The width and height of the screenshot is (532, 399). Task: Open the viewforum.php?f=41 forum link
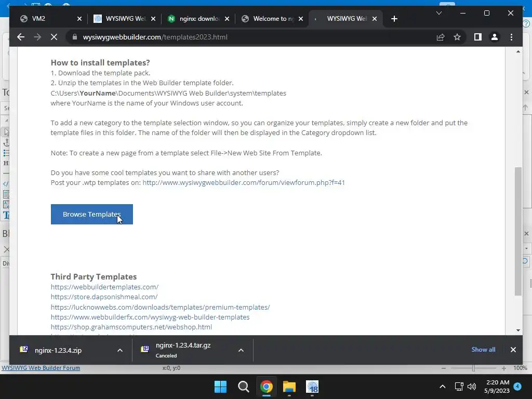(x=244, y=182)
